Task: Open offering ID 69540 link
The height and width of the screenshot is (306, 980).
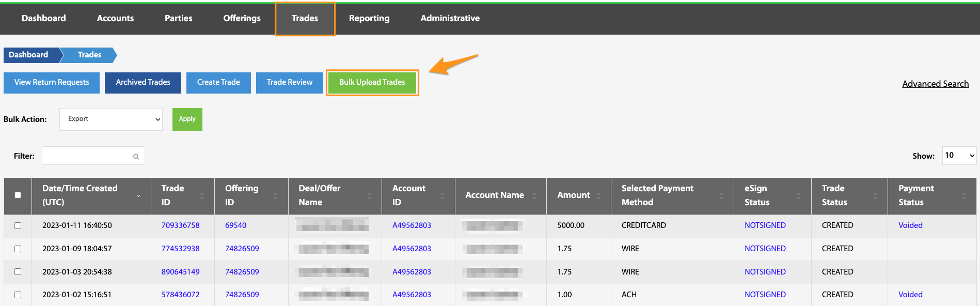Action: click(235, 225)
